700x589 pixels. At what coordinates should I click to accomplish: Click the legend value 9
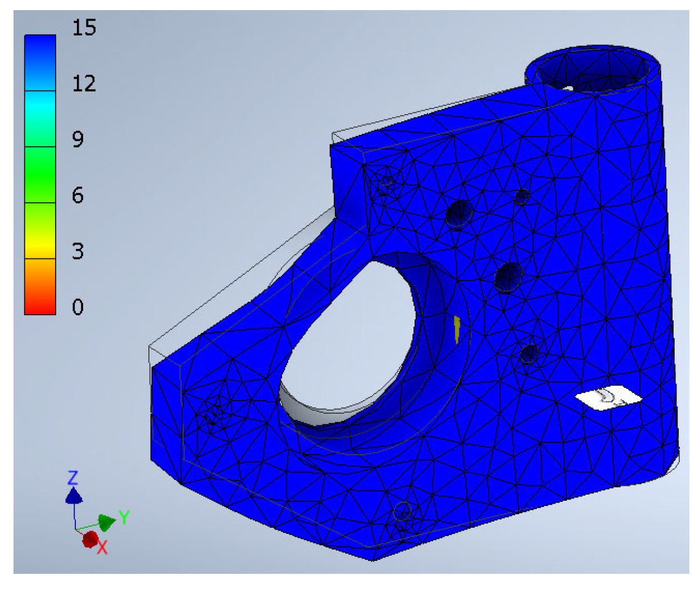pyautogui.click(x=78, y=139)
